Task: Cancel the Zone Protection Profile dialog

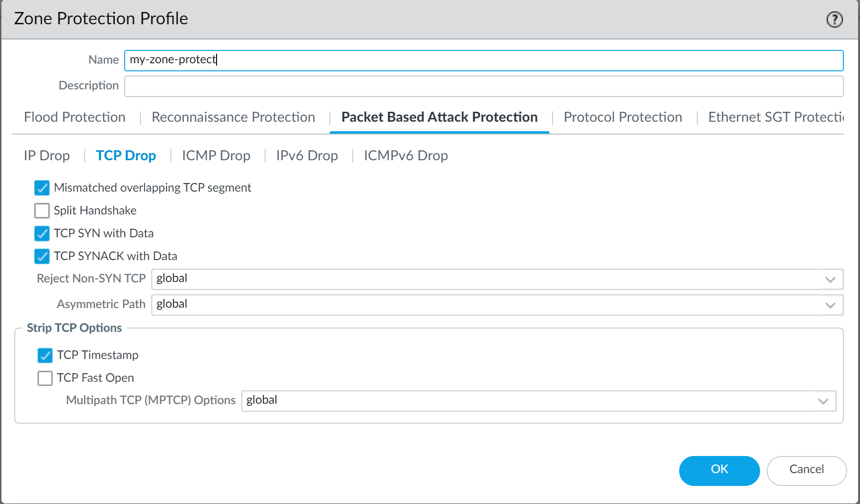Action: [x=806, y=470]
